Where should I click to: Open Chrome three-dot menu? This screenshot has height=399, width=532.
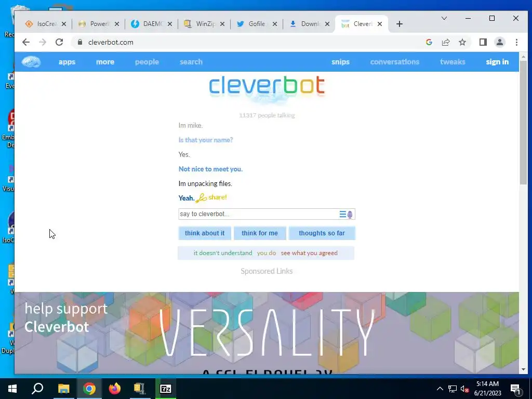click(516, 42)
